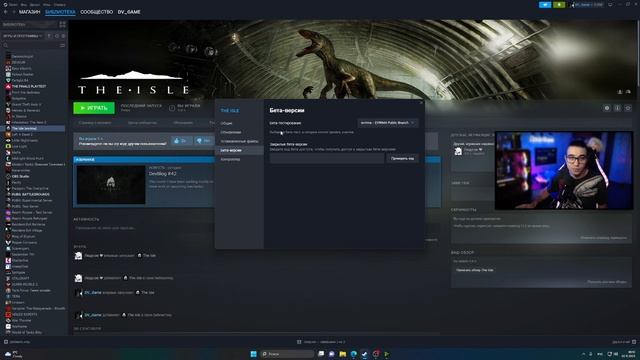Toggle grid view icon in library header
640x360 pixels.
pos(62,24)
